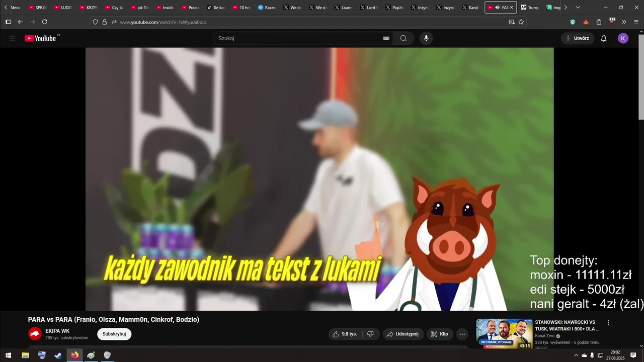Open the Firefox application hamburger menu
The width and height of the screenshot is (644, 362).
coord(636,22)
